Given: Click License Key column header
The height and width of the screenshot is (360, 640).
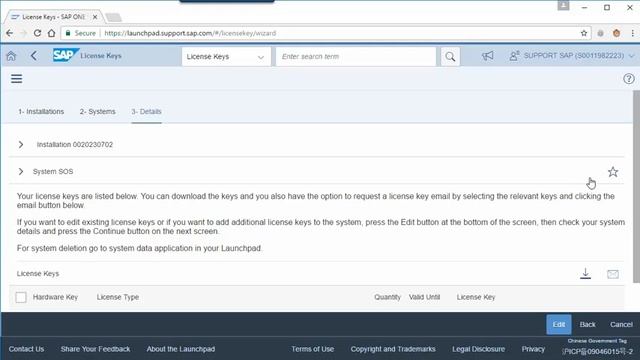Looking at the screenshot, I should click(x=476, y=297).
